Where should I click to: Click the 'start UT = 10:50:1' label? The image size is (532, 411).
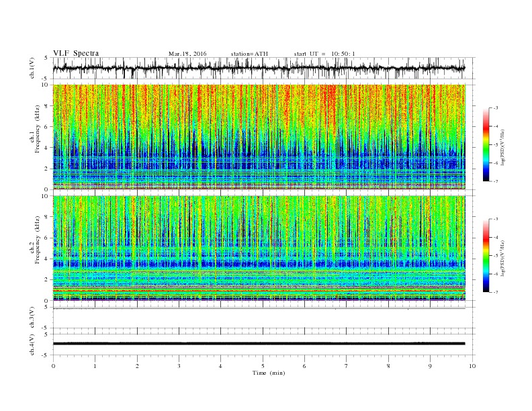pos(324,54)
